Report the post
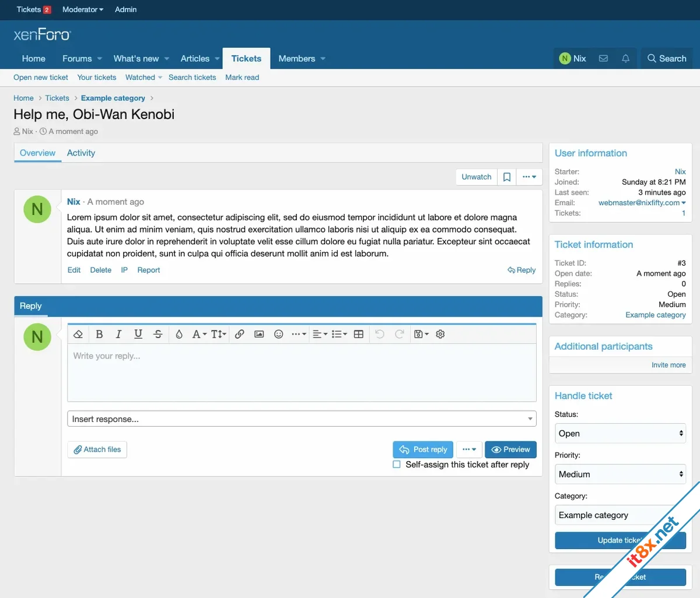 point(149,270)
